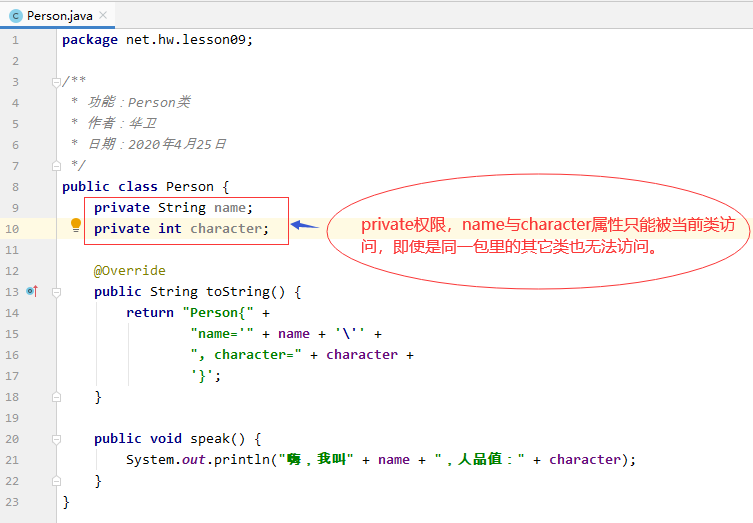Click the speak() method name
This screenshot has width=753, height=523.
point(210,439)
